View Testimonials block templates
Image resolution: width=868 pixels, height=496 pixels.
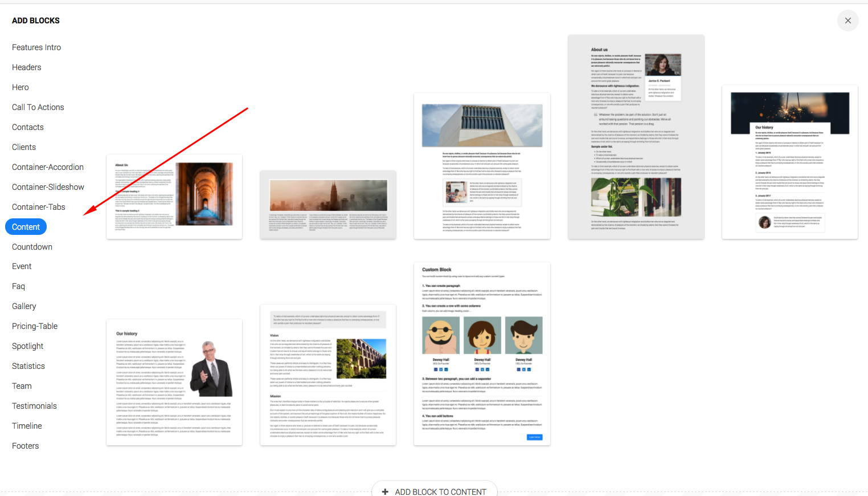pyautogui.click(x=34, y=405)
